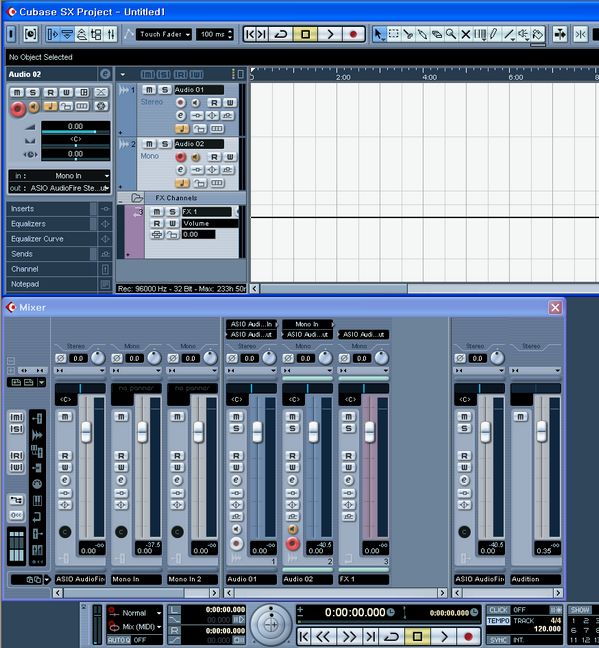Open Touch Fader automation mode dropdown
599x648 pixels.
tap(165, 34)
